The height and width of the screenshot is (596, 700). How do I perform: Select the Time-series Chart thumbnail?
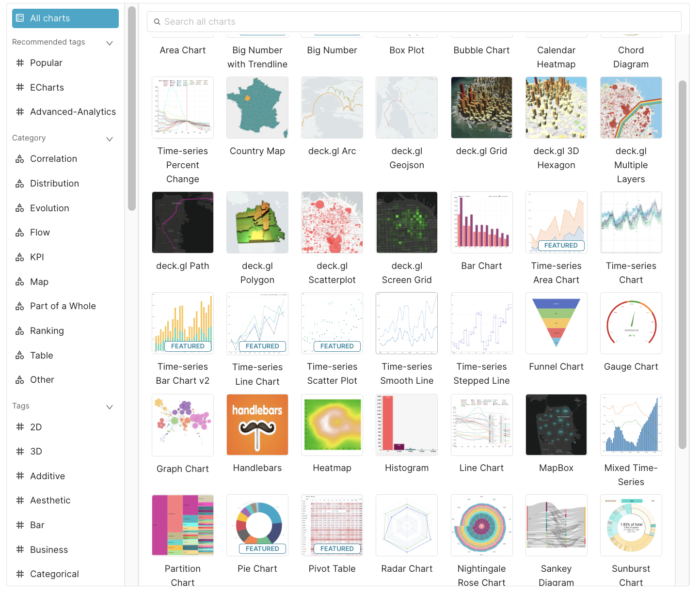(x=631, y=222)
